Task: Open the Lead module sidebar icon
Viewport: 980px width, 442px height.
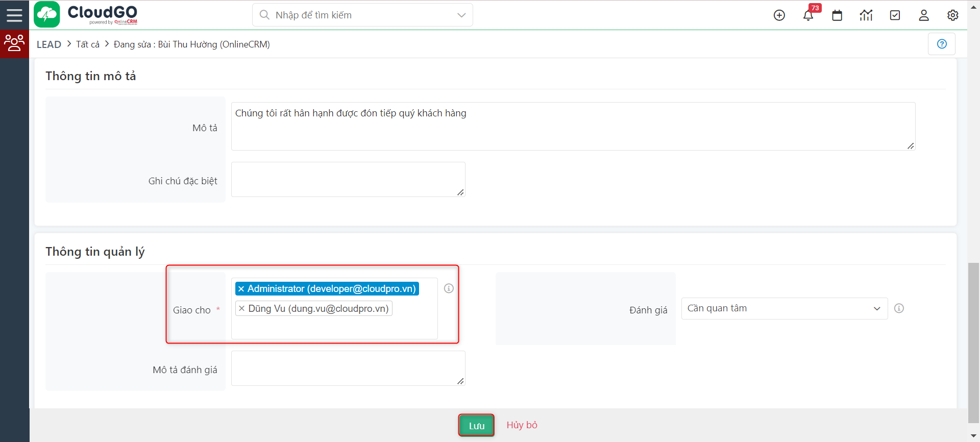Action: 14,43
